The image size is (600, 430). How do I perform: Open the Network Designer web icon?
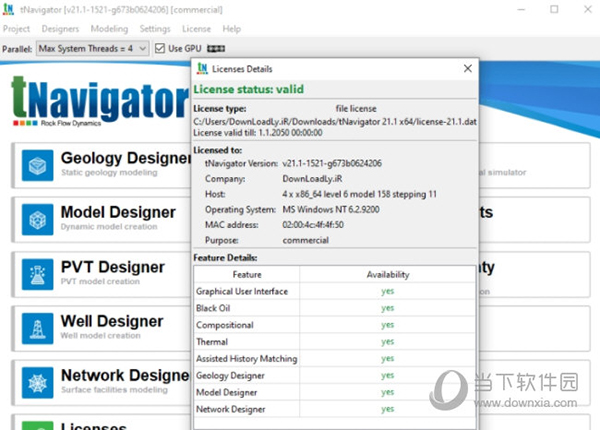click(x=38, y=383)
